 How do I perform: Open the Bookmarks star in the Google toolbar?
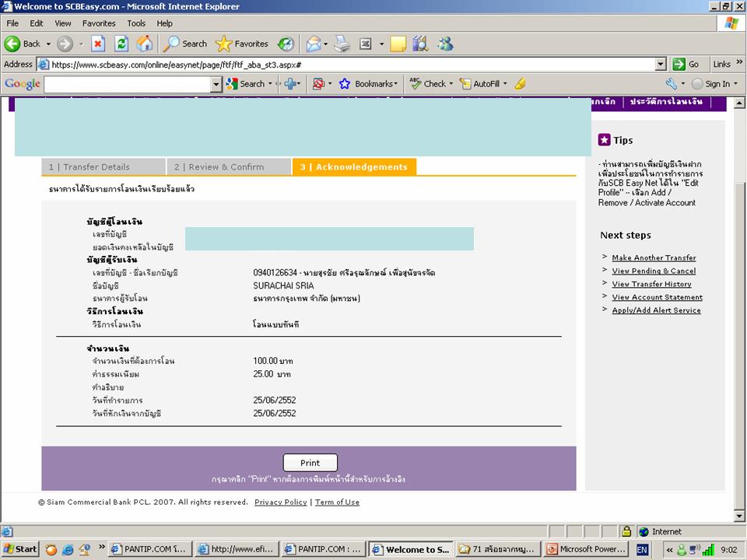coord(345,84)
